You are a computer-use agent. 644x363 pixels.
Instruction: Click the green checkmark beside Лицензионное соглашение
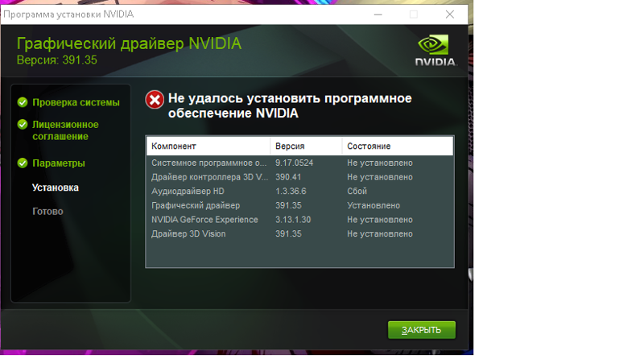(23, 125)
